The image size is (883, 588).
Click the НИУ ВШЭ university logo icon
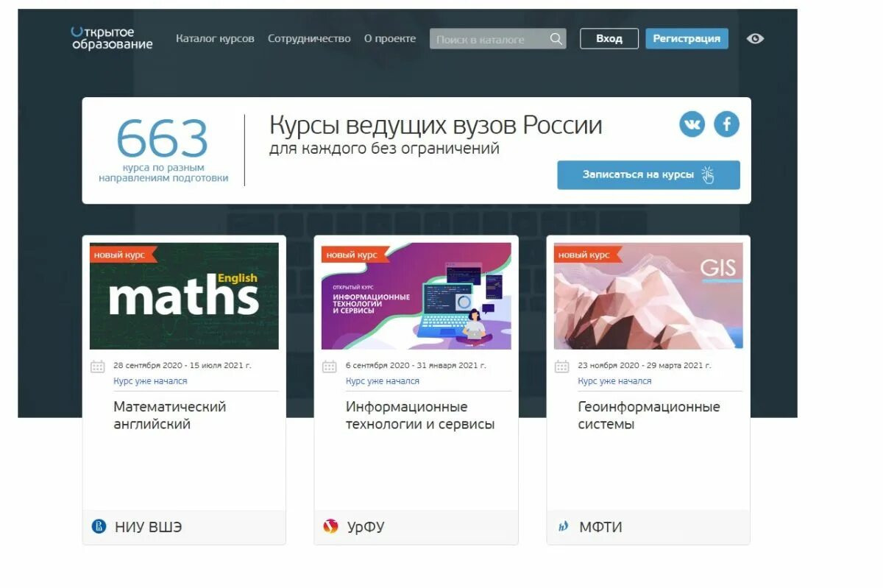tap(99, 527)
